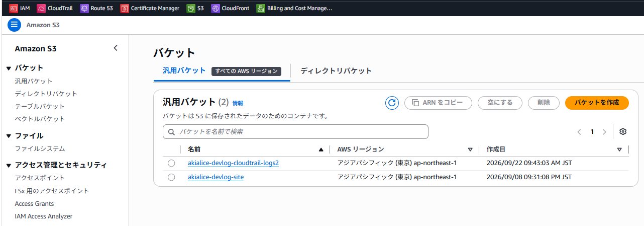
Task: Open ベクトルバケット in the sidebar
Action: pyautogui.click(x=40, y=119)
